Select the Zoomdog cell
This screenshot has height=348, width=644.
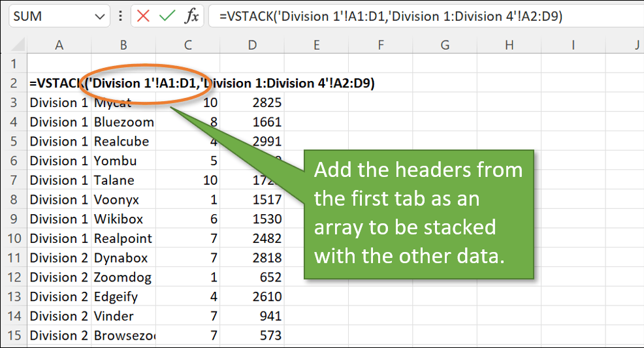point(123,277)
